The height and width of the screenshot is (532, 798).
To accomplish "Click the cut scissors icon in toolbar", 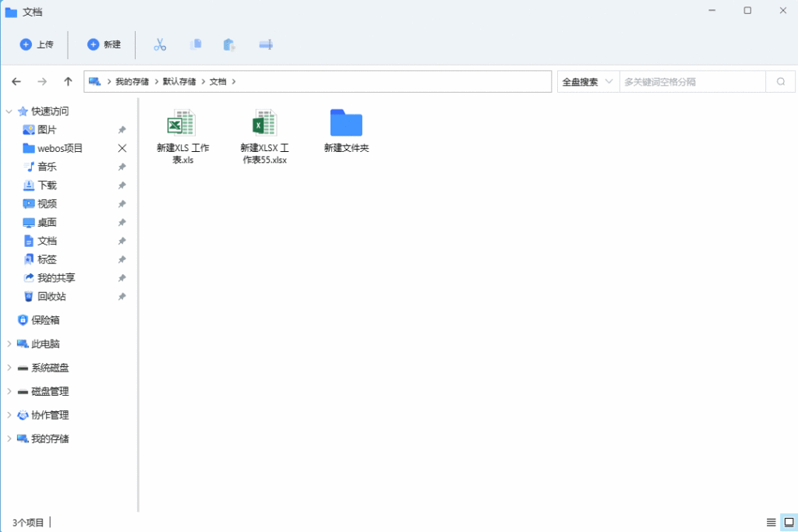I will point(160,45).
